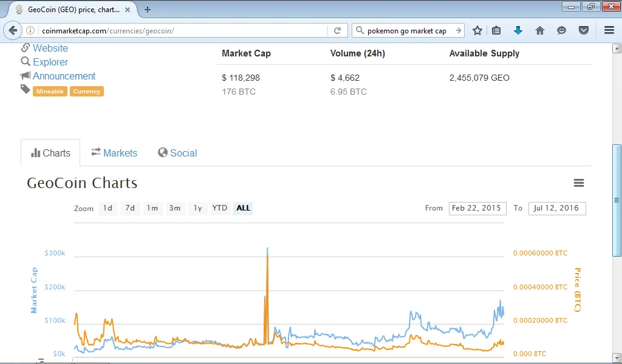Image resolution: width=622 pixels, height=364 pixels.
Task: Open the Announcement link
Action: tap(64, 76)
